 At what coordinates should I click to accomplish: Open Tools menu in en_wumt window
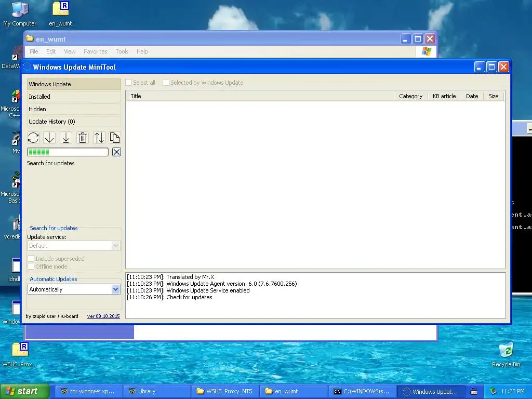122,51
